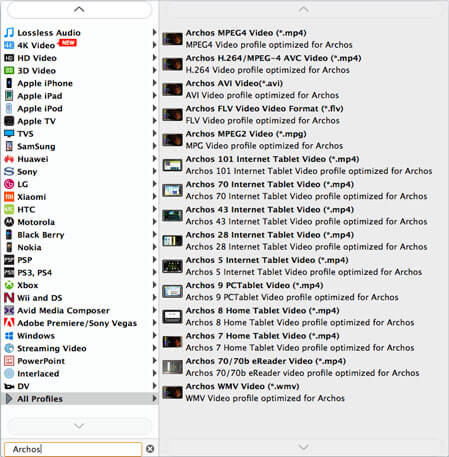Click the Archos 70 Internet Tablet thumbnail

tap(172, 190)
